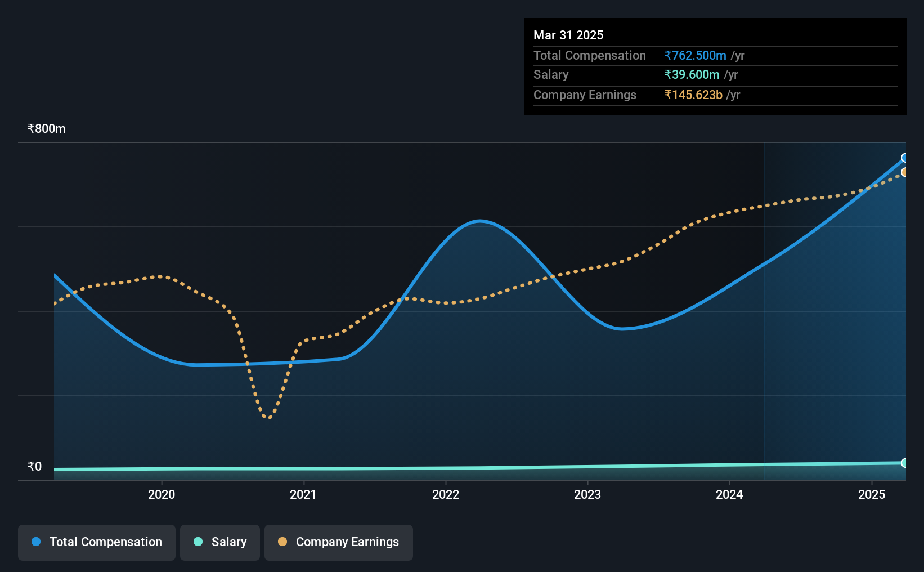Click the 2023 x-axis label
Viewport: 924px width, 572px height.
click(x=587, y=494)
